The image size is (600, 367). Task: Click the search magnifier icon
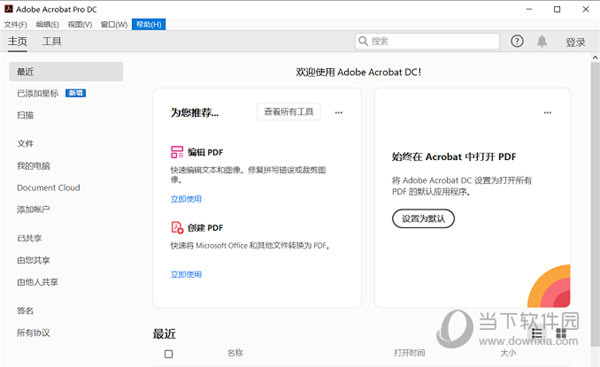pos(363,41)
